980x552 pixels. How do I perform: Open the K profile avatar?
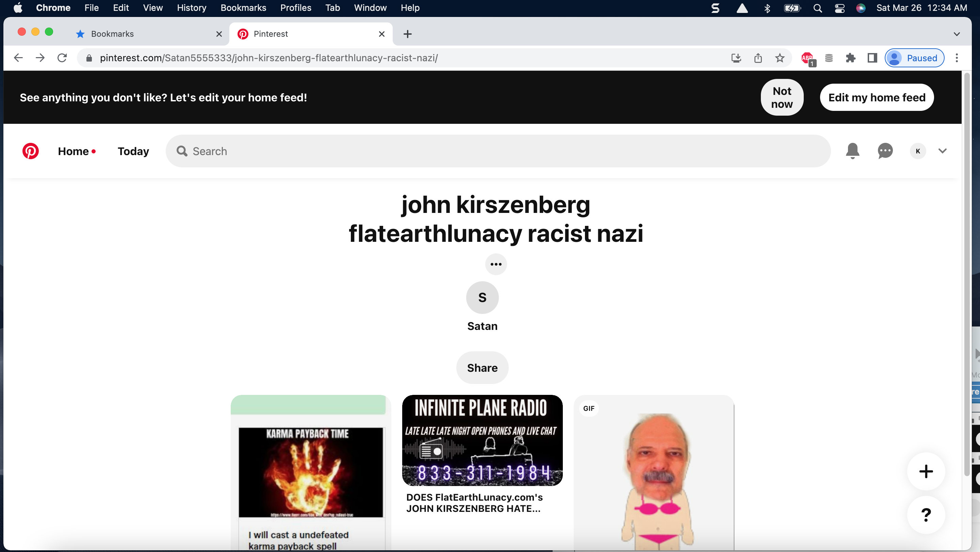[x=918, y=151]
